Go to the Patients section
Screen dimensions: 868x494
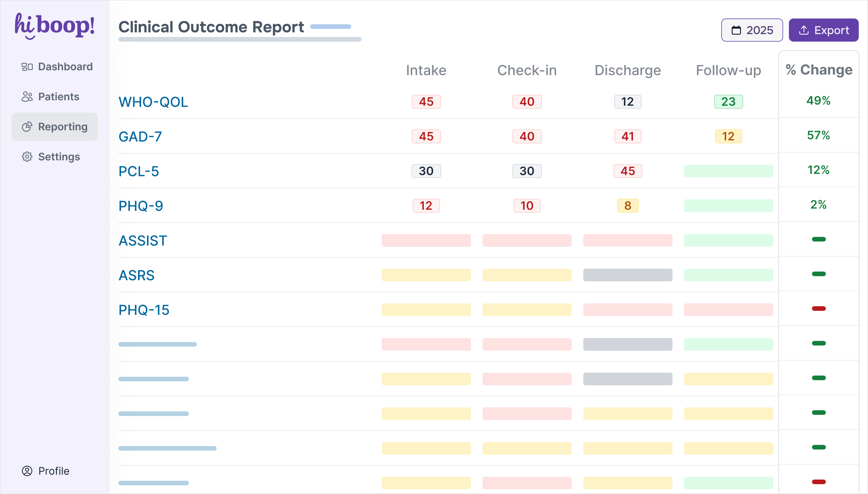pyautogui.click(x=58, y=97)
